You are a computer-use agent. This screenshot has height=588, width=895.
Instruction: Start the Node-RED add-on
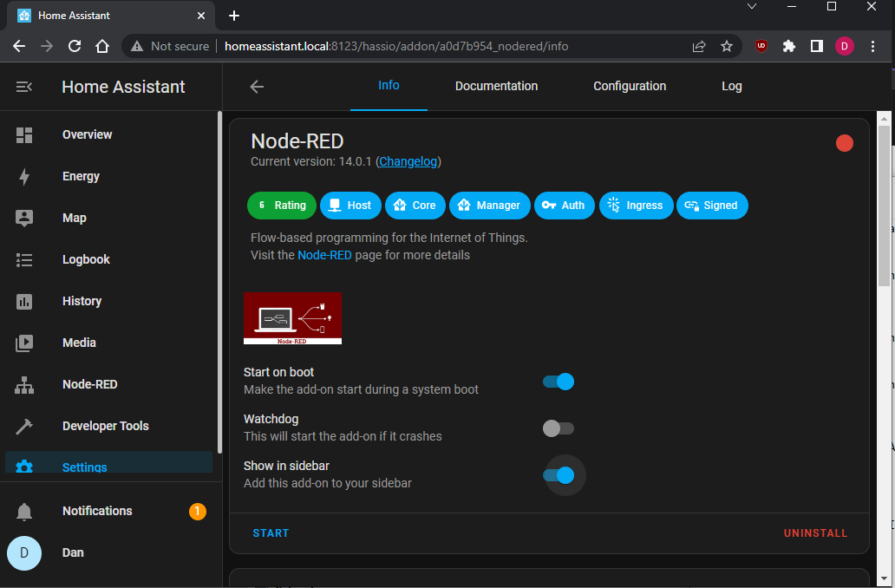tap(271, 533)
